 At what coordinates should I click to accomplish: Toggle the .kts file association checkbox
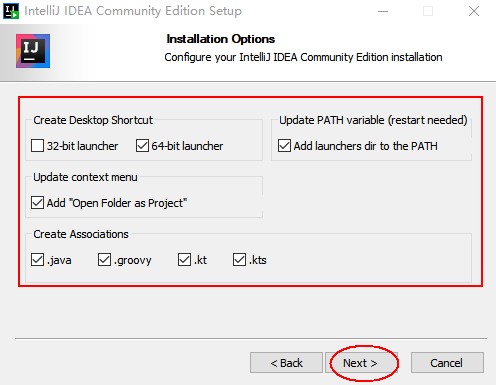tap(239, 260)
